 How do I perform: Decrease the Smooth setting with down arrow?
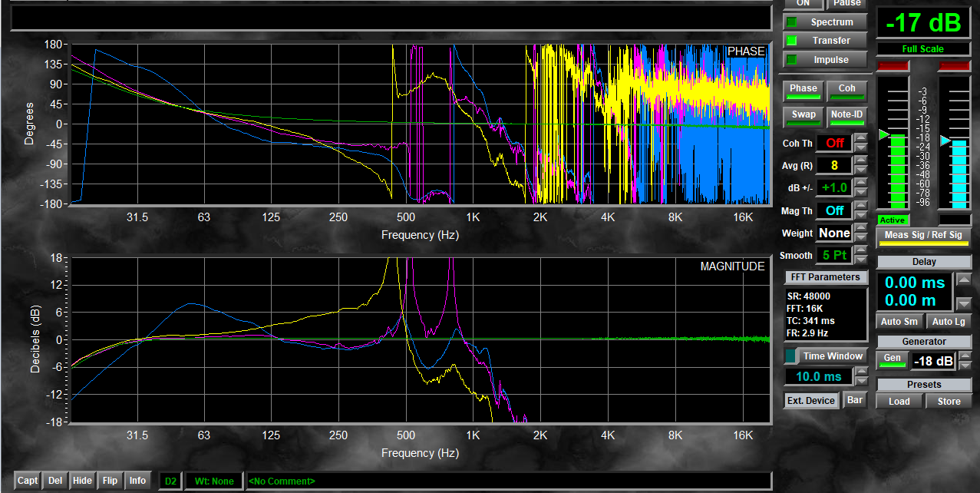pos(862,260)
